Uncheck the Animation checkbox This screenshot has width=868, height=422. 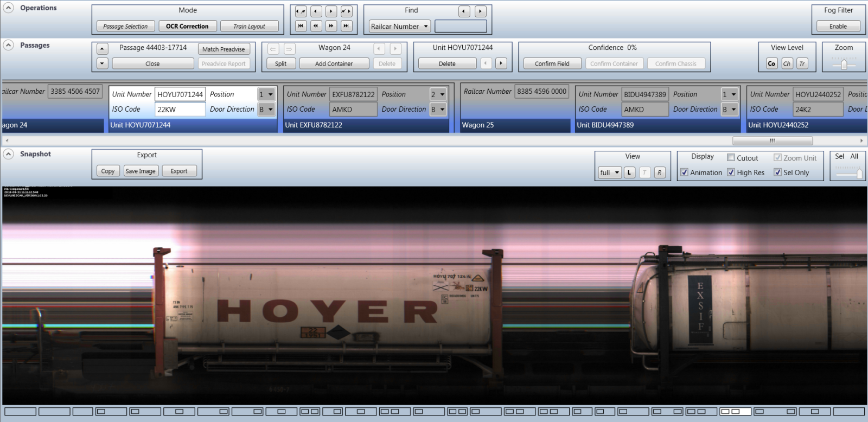tap(685, 172)
